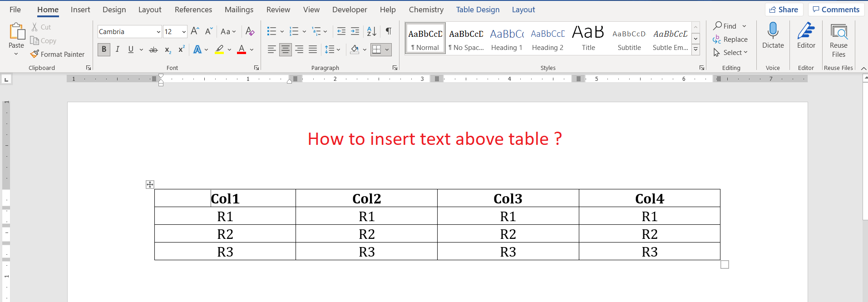This screenshot has width=868, height=302.
Task: Click the Increase Indent icon
Action: (x=355, y=31)
